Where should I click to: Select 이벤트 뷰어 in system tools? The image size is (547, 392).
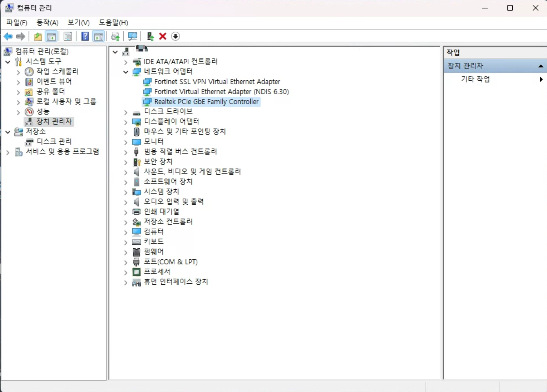(x=54, y=81)
